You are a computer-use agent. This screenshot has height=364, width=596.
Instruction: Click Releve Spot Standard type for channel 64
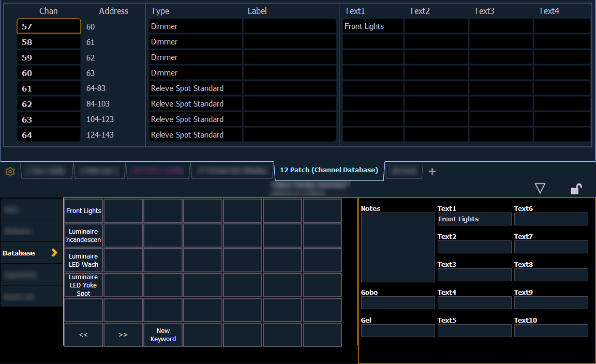click(x=196, y=135)
